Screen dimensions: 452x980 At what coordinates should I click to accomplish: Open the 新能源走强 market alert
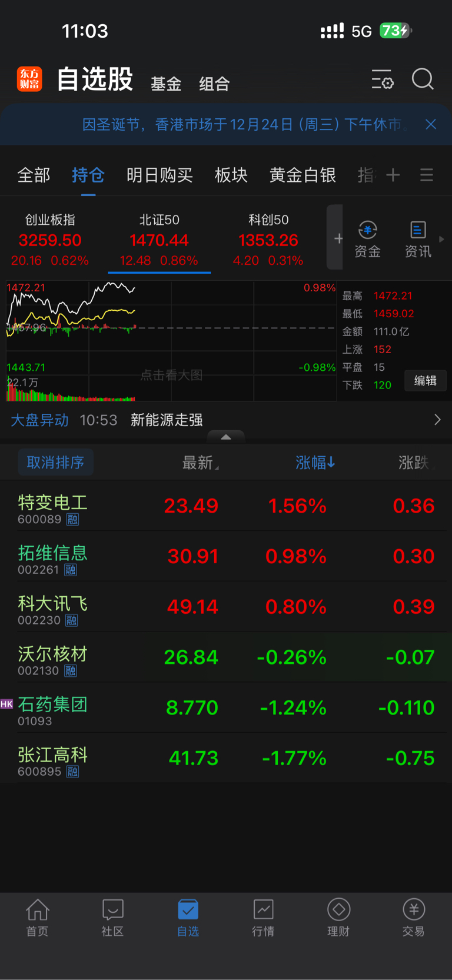(x=167, y=420)
